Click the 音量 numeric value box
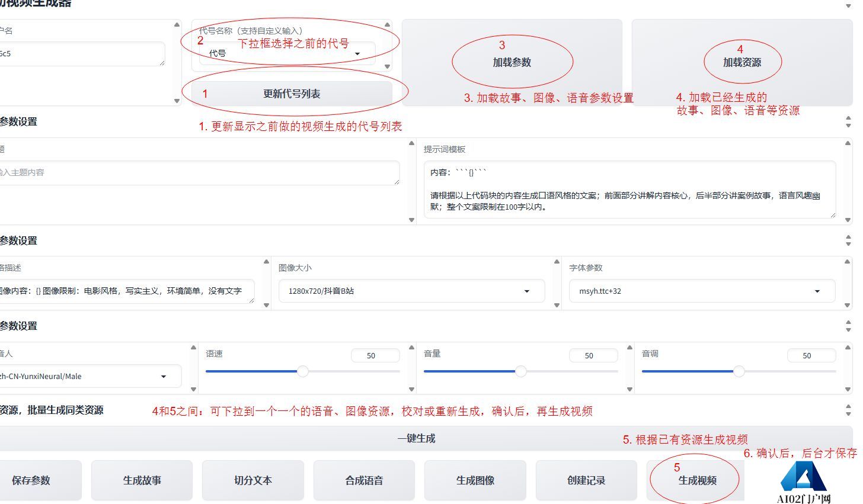Viewport: 863px width, 504px height. coord(593,355)
